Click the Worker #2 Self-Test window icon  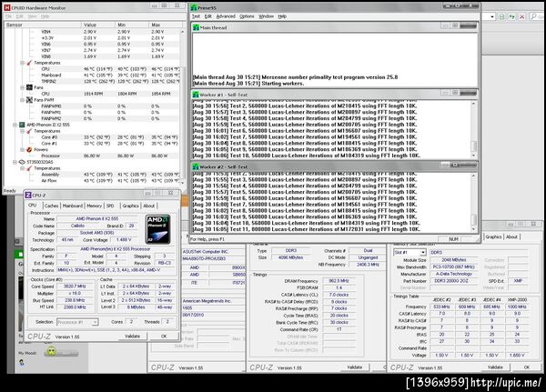coord(196,166)
